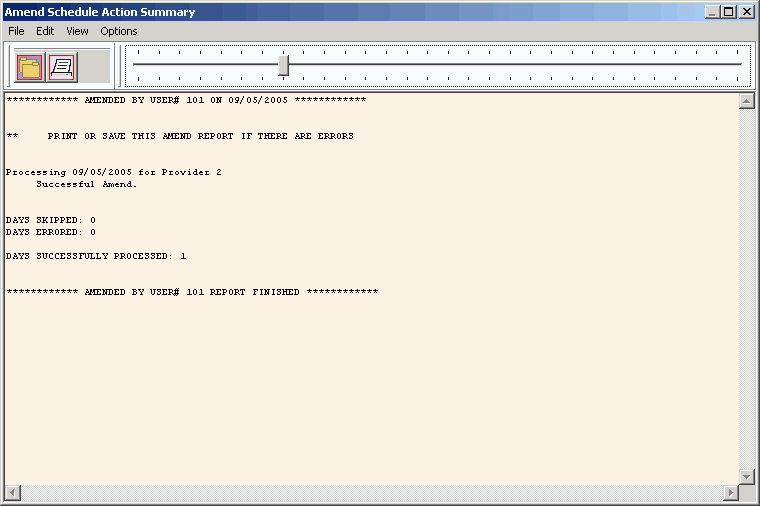Click the 'PRINT OR SAVE THIS AMEND REPORT' line

180,136
